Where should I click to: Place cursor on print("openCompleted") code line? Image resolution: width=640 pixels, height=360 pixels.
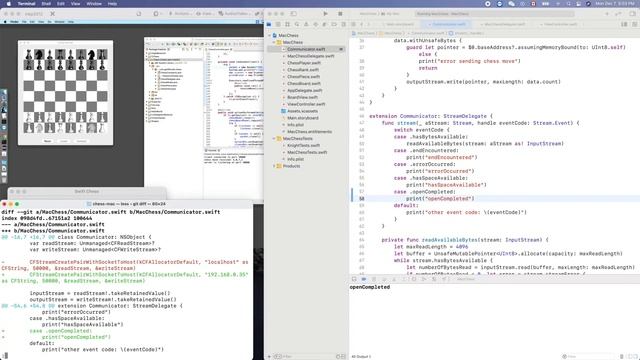[x=440, y=199]
